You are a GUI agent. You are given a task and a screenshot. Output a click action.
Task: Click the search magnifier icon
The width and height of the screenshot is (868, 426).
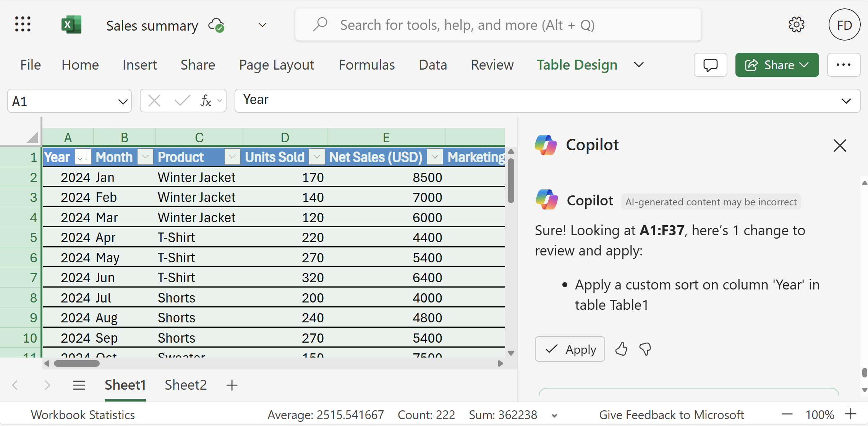[x=320, y=24]
